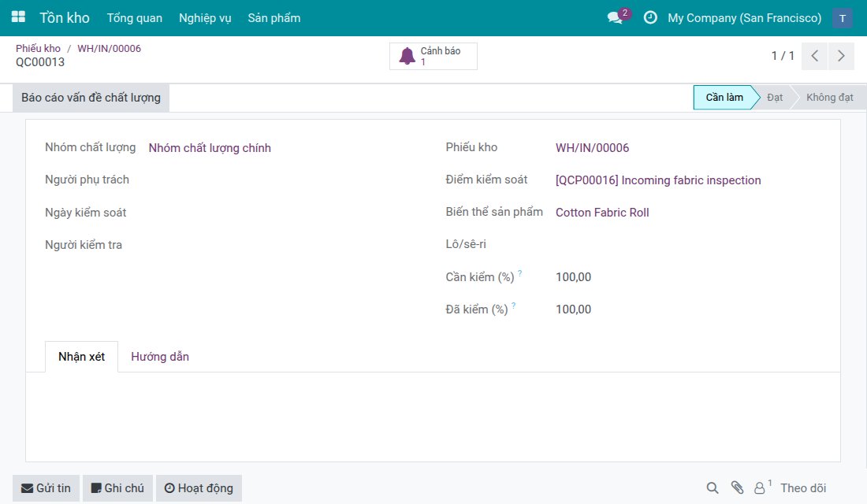Screen dimensions: 867x504
Task: Open WH/IN/00006 in the Phiếu kho field
Action: (x=592, y=147)
